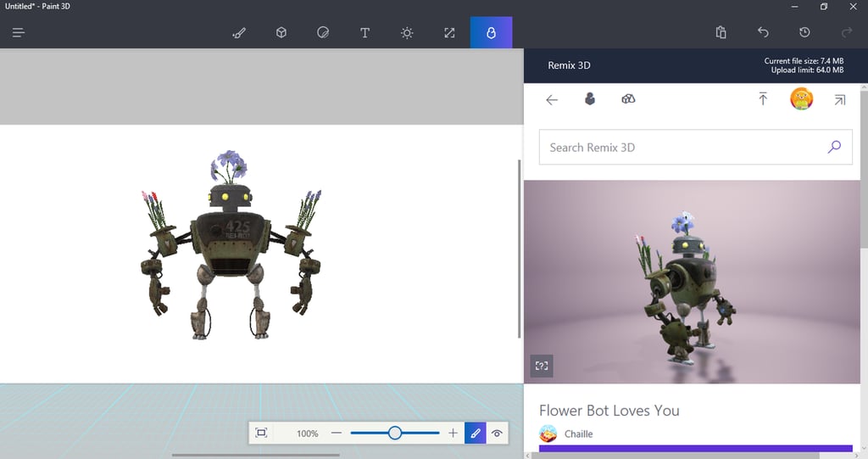Image resolution: width=868 pixels, height=459 pixels.
Task: Toggle the 3D view eye
Action: click(x=497, y=434)
